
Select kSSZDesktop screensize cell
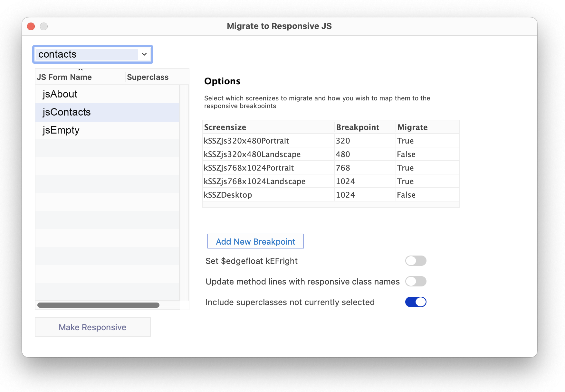coord(269,195)
